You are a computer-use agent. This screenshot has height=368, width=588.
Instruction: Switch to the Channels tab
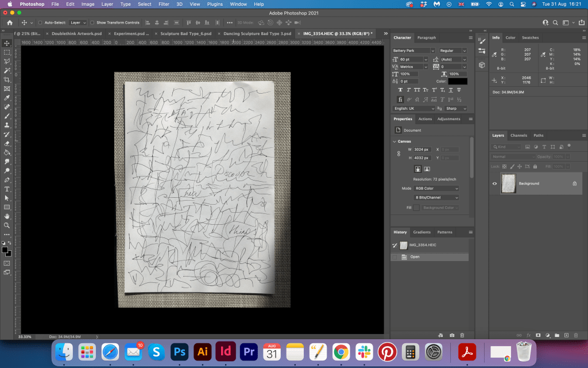519,136
